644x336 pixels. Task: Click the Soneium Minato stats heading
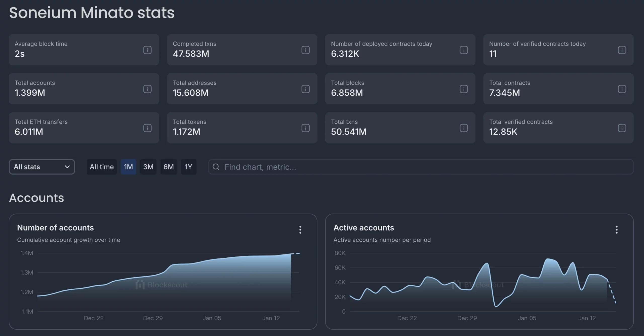pyautogui.click(x=92, y=13)
